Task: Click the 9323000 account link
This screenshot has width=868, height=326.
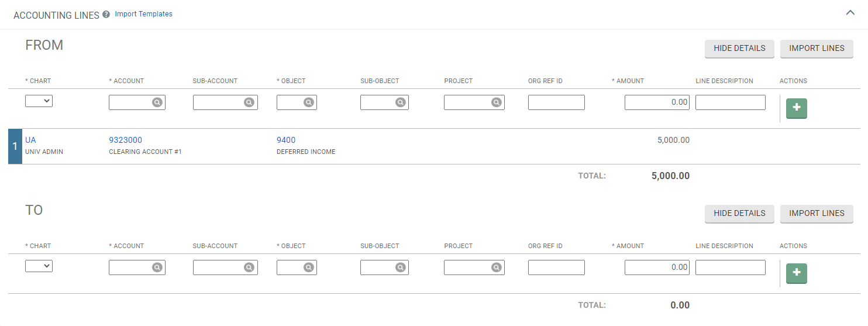Action: 125,140
